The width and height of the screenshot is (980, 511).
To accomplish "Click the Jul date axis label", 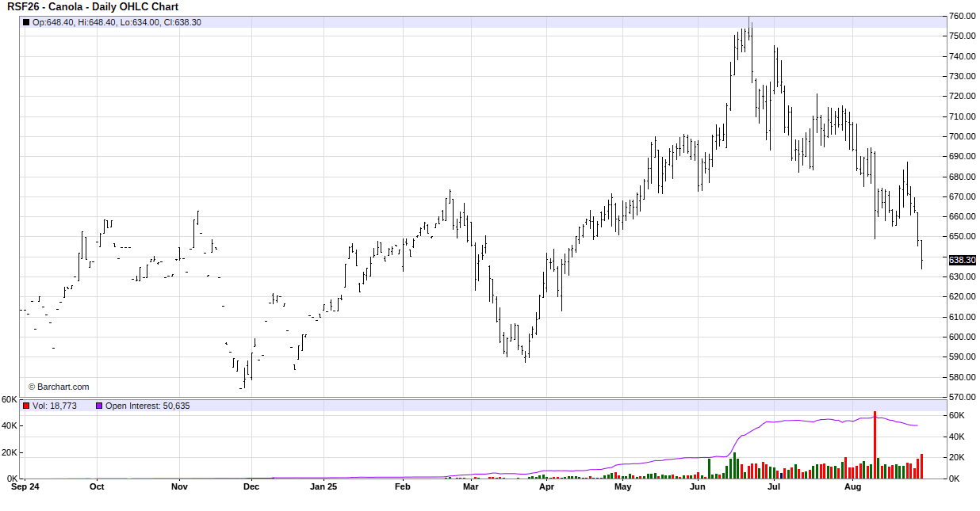I will (x=773, y=487).
